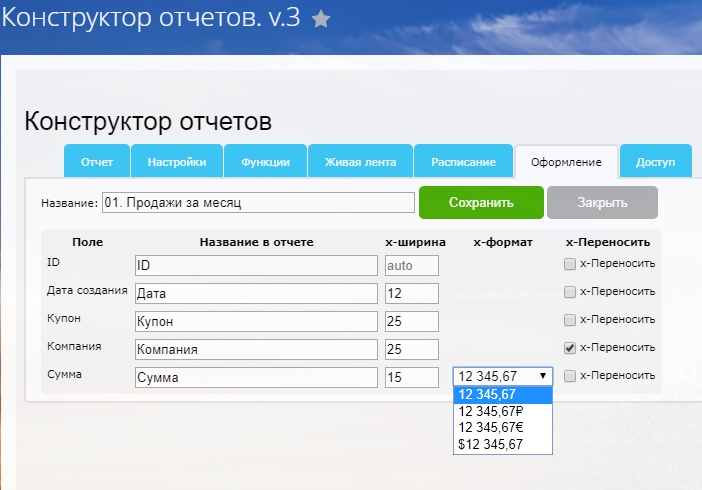
Task: Click the favorite star icon beside the title
Action: coord(321,20)
